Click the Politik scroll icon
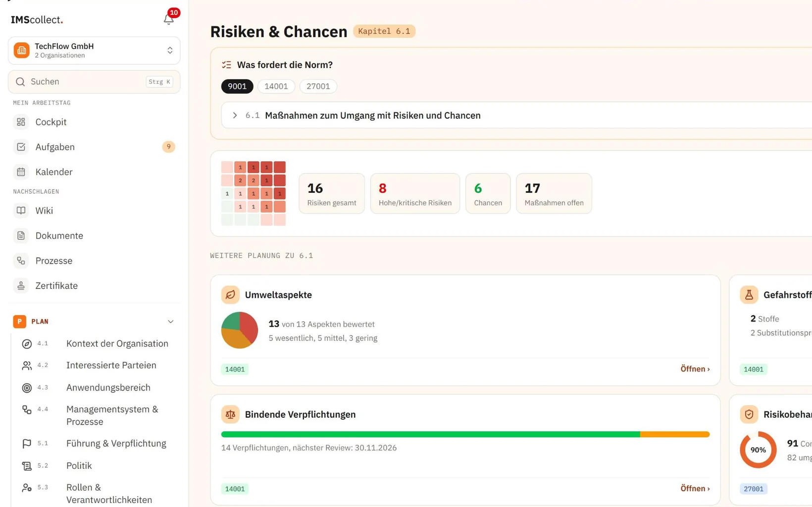This screenshot has width=812, height=507. 27,466
